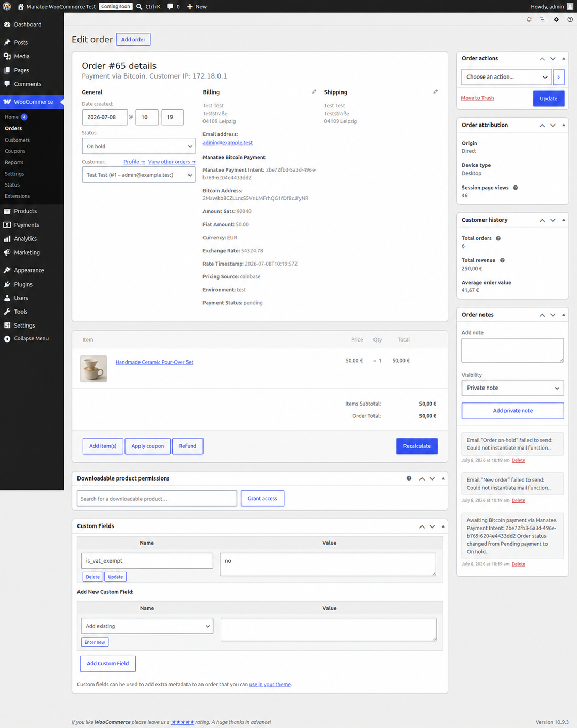Viewport: 577px width, 728px height.
Task: Toggle the Order notes panel
Action: tap(564, 315)
